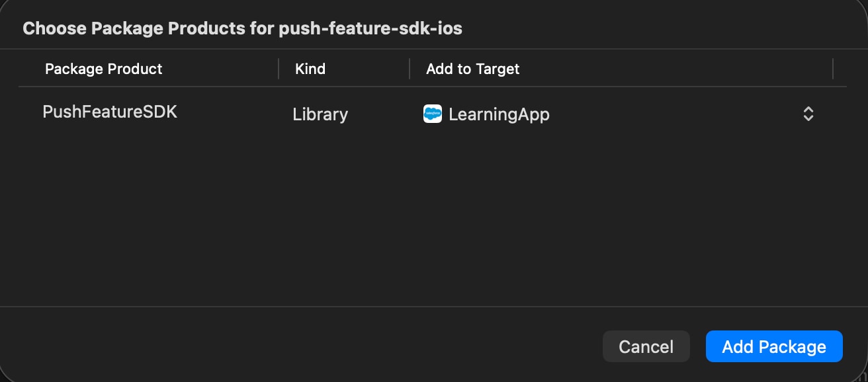The image size is (868, 382).
Task: Click the divider between Kind and Add to Target
Action: click(x=408, y=69)
